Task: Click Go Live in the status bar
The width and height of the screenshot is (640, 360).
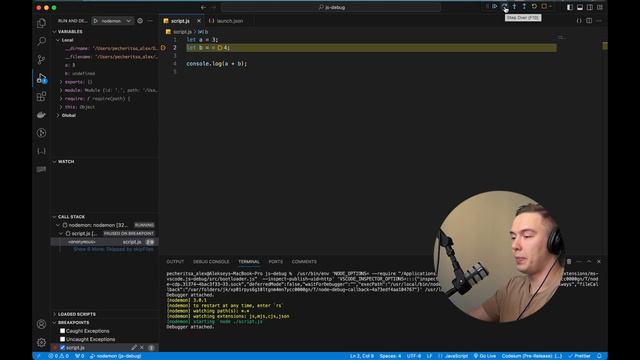Action: point(485,356)
